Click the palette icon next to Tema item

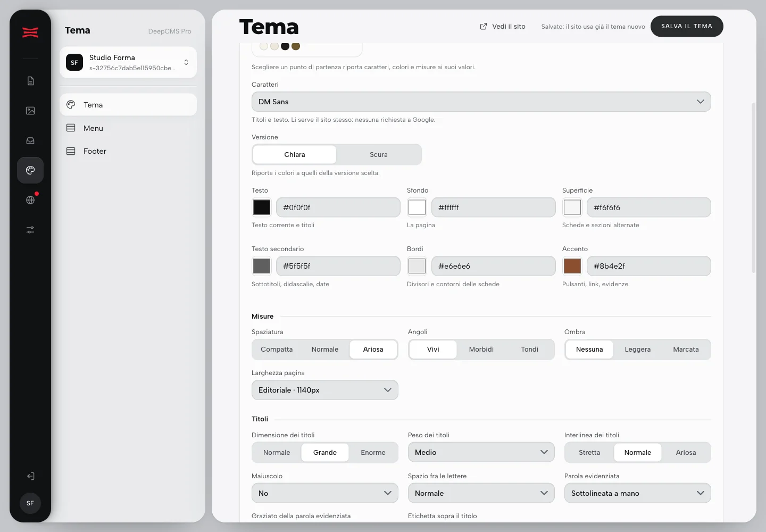pos(71,105)
